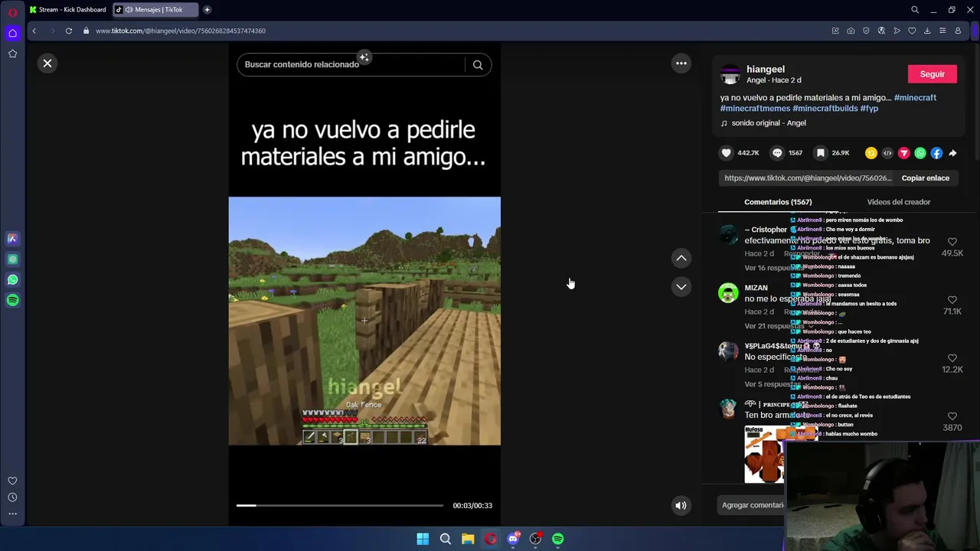980x551 pixels.
Task: Seek using the video progress bar
Action: (x=339, y=505)
